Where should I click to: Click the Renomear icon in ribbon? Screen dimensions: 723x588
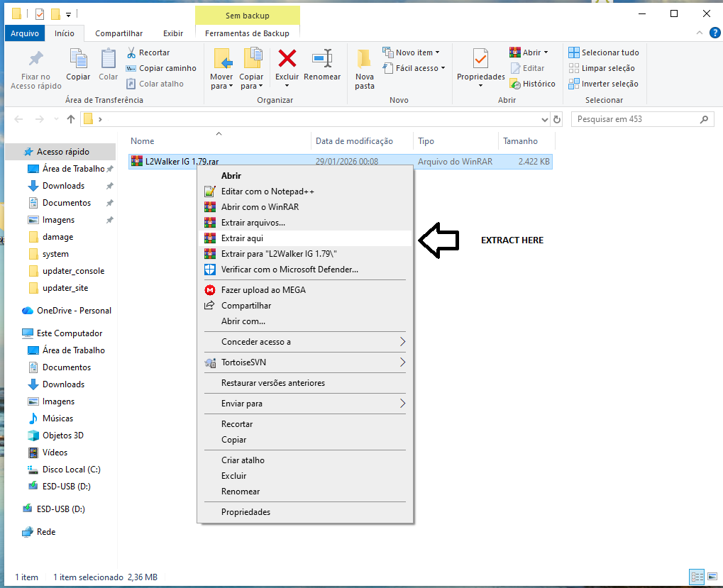322,59
